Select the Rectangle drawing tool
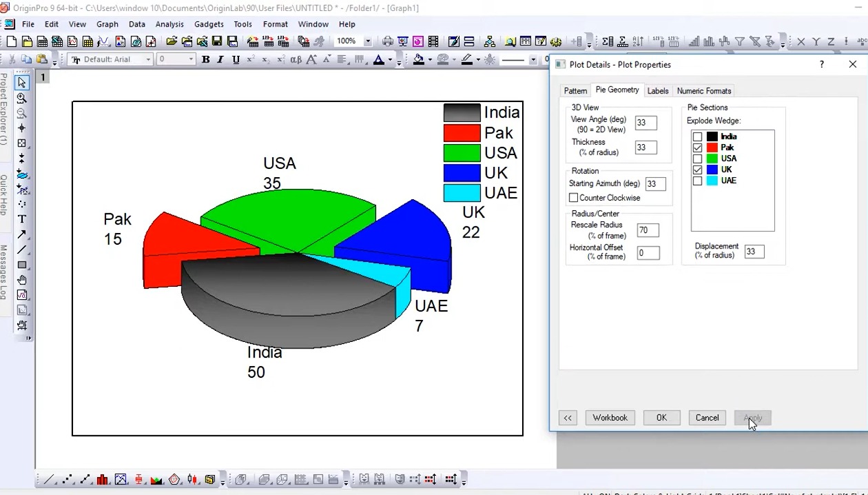Screen dimensions: 868x495 tap(22, 265)
